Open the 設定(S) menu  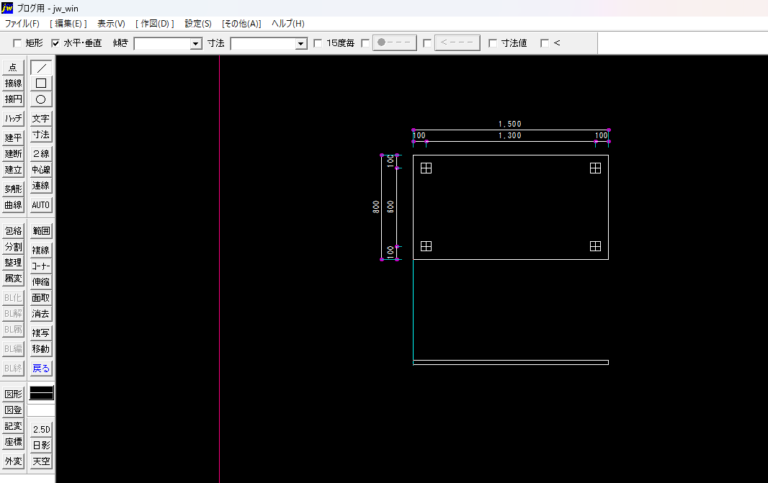click(x=198, y=23)
